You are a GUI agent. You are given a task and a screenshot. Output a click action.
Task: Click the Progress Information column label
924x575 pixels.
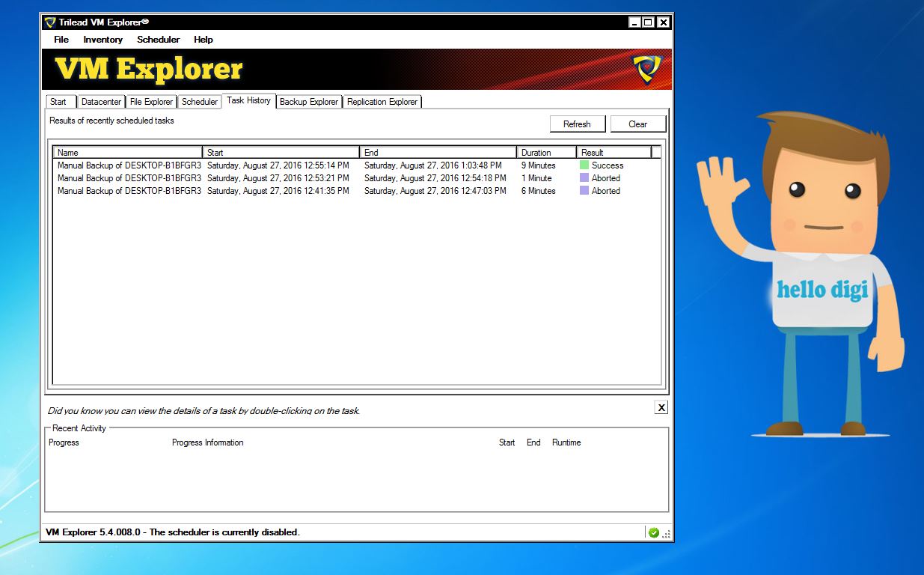207,442
